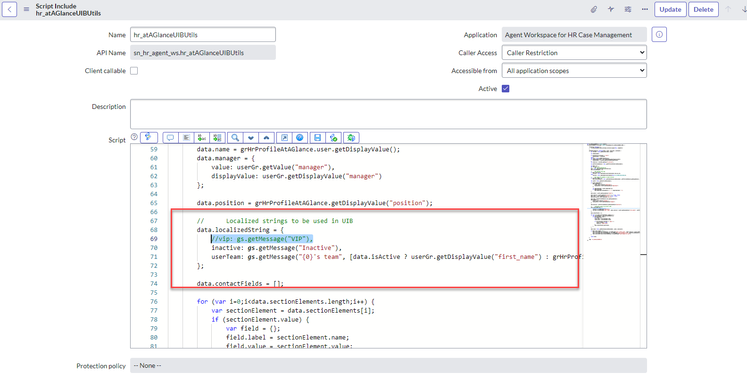Find previous with up chevron icon
The height and width of the screenshot is (380, 747).
click(x=266, y=137)
